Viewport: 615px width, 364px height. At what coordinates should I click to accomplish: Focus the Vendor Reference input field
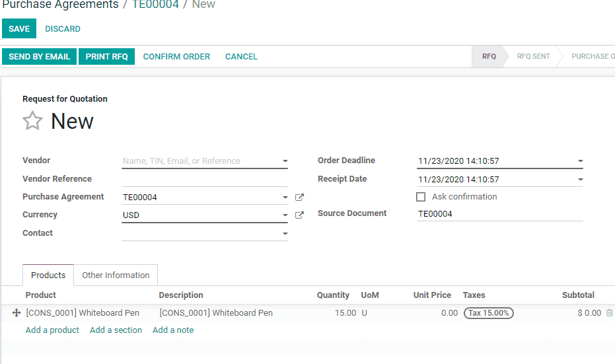pos(205,179)
